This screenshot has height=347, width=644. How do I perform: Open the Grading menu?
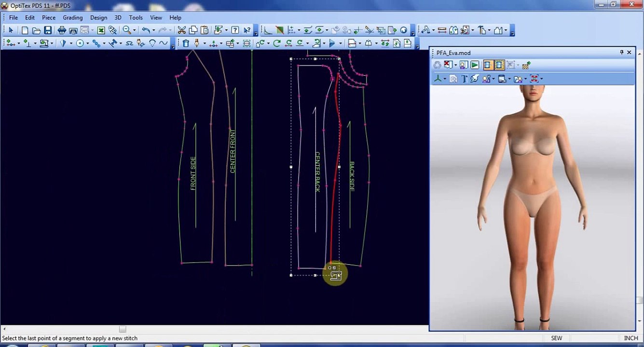[x=73, y=17]
